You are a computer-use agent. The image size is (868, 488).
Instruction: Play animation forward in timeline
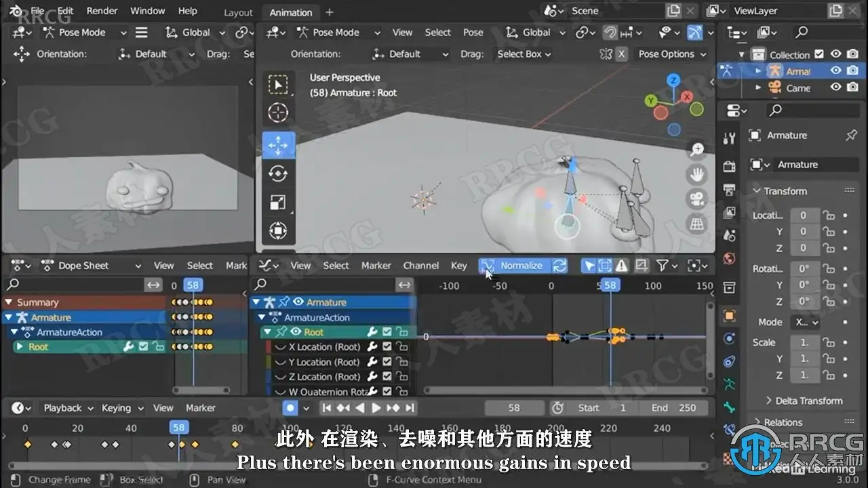[376, 408]
